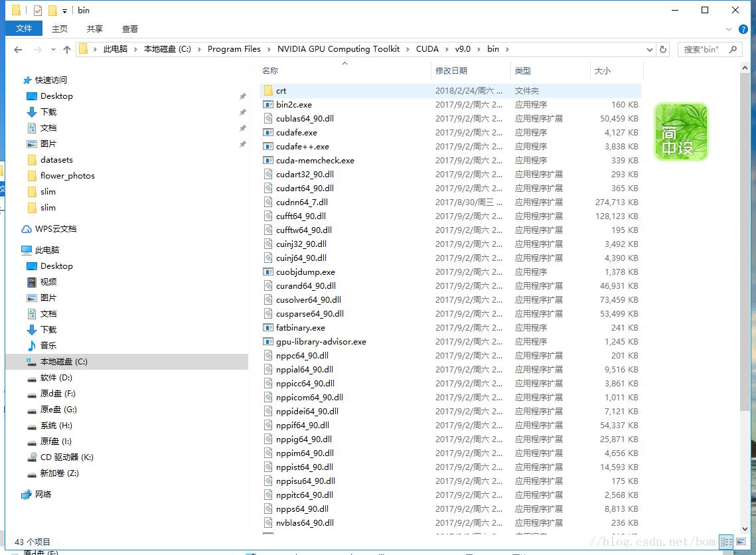
Task: Open 视频 folder in sidebar
Action: [48, 281]
